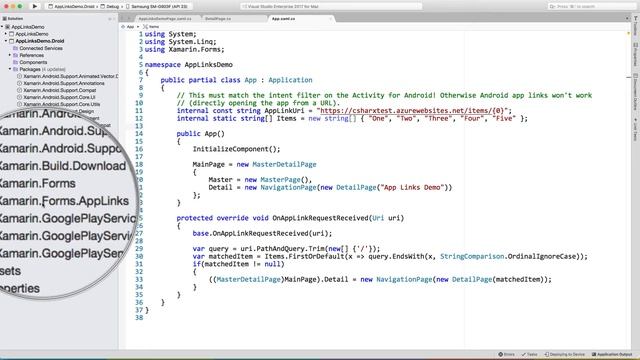
Task: Open the Tasks pad in status bar
Action: coord(529,354)
